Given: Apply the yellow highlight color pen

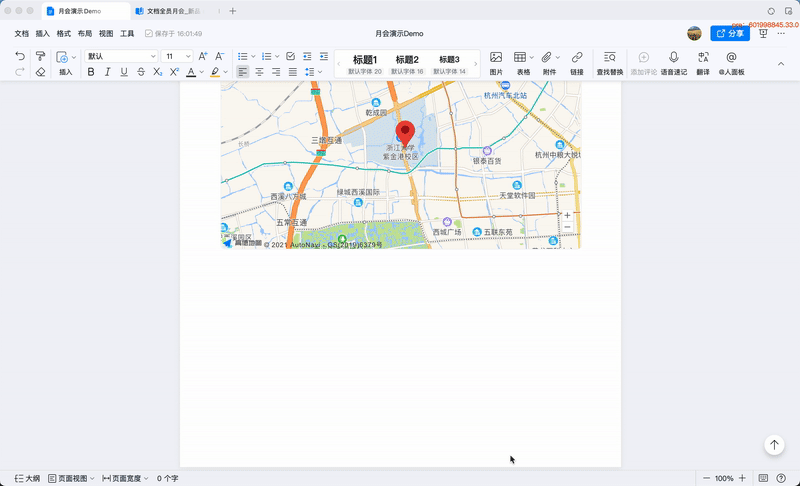Looking at the screenshot, I should click(215, 72).
